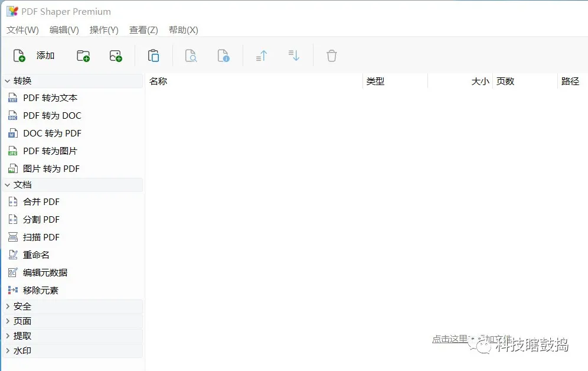Click the merge icon beside 合并 PDF
This screenshot has width=588, height=371.
(13, 202)
